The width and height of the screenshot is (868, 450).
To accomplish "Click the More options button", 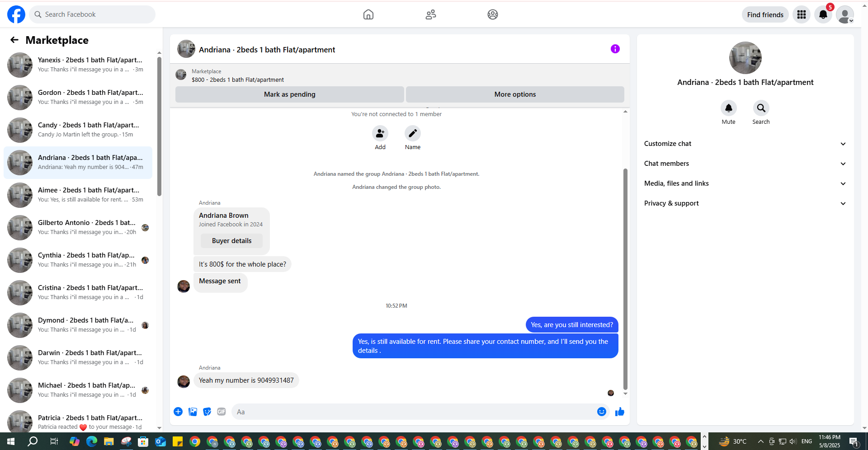I will pyautogui.click(x=515, y=94).
